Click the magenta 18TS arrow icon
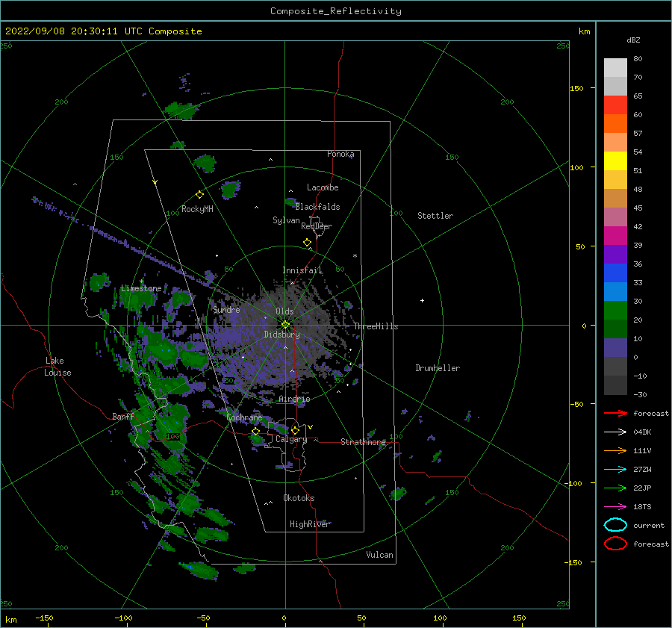 coord(615,507)
